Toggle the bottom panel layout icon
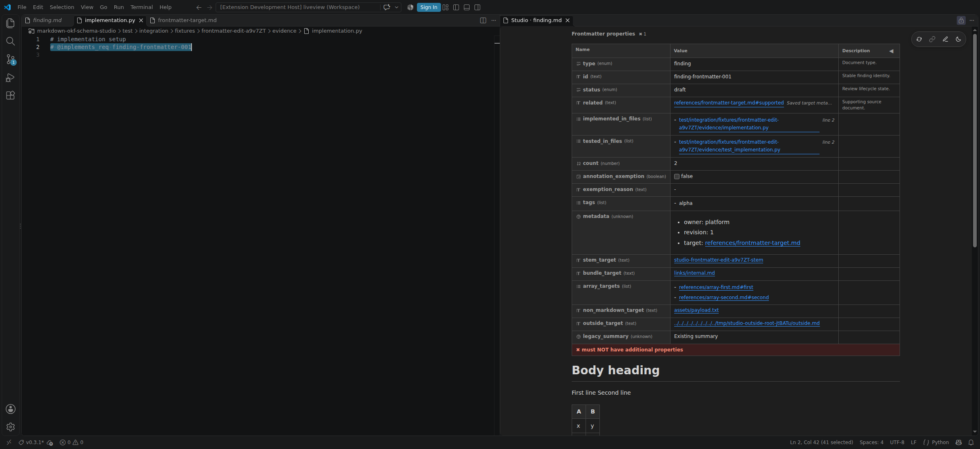The width and height of the screenshot is (980, 449). [467, 7]
